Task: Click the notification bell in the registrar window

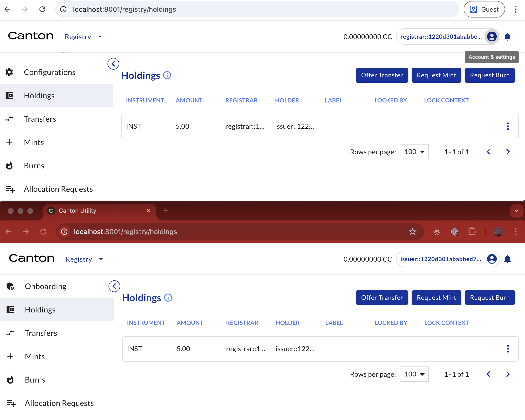Action: coord(507,37)
